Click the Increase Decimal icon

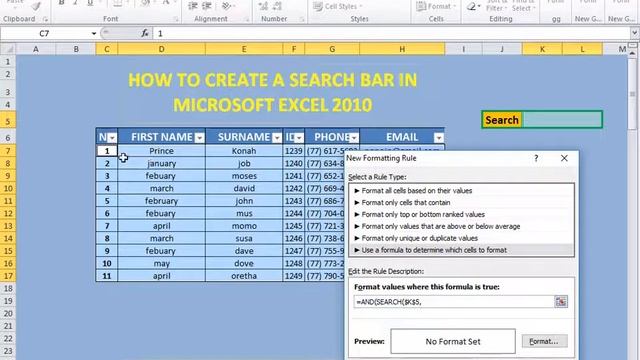[263, 6]
